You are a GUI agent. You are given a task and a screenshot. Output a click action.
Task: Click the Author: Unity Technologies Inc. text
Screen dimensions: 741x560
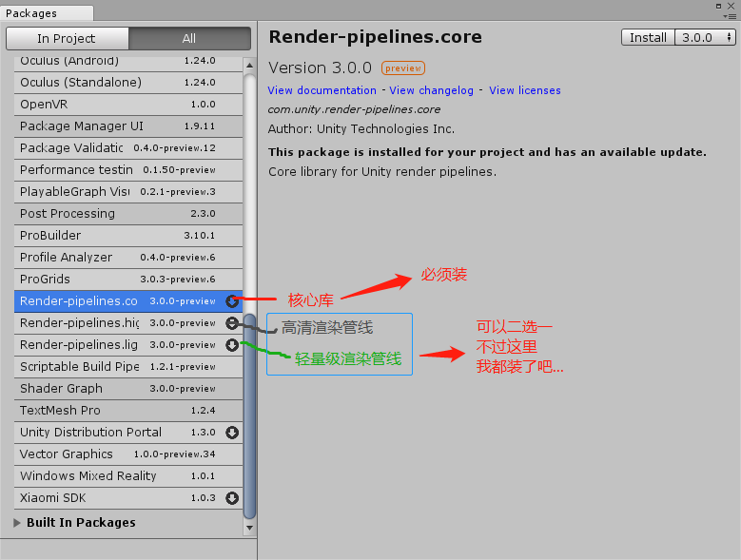click(x=361, y=129)
